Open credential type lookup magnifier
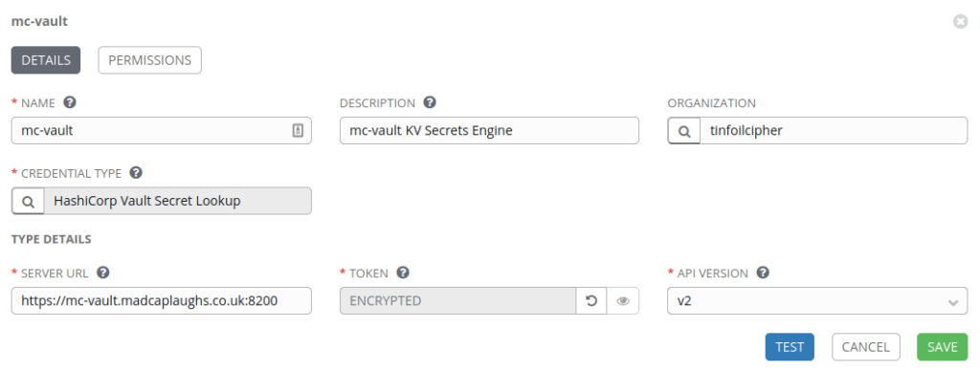The image size is (980, 371). (28, 201)
